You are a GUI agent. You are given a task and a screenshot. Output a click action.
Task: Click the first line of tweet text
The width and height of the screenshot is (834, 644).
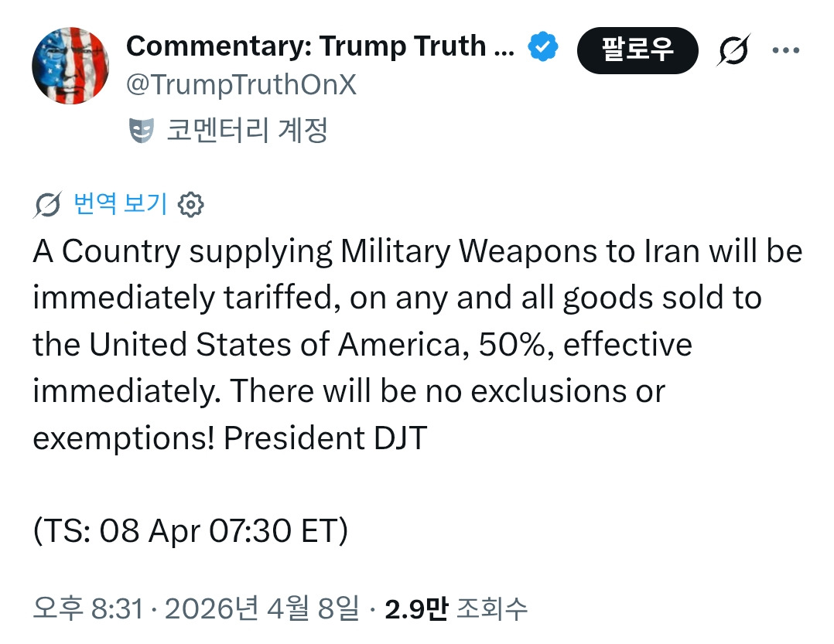(x=417, y=252)
